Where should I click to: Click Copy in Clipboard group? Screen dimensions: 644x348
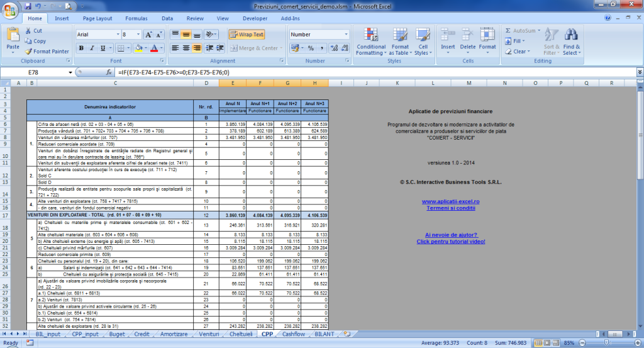(x=35, y=41)
